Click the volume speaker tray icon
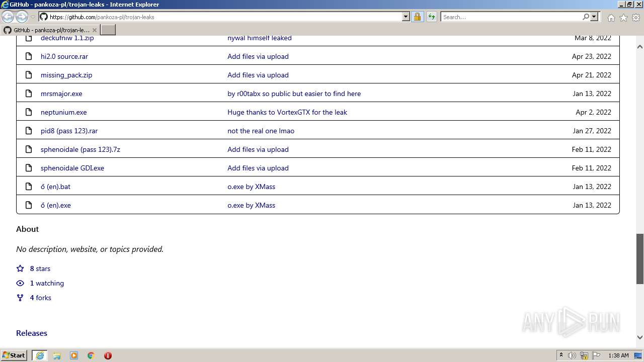 click(572, 355)
